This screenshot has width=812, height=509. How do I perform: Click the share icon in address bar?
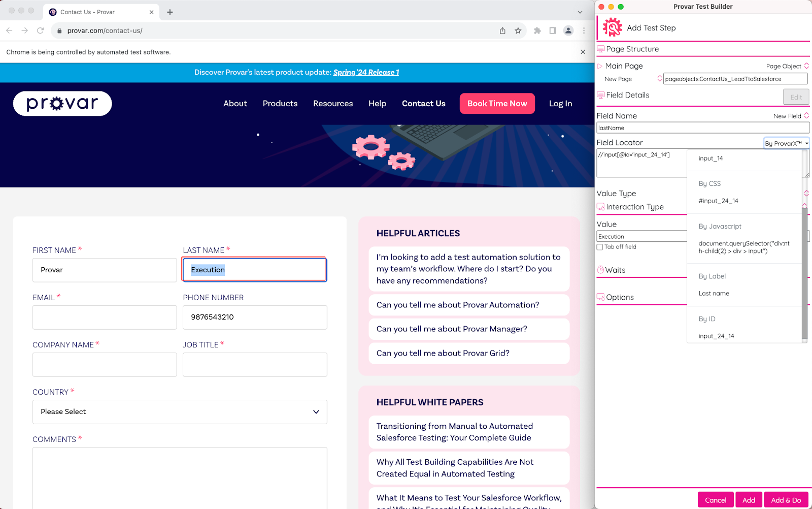tap(502, 30)
